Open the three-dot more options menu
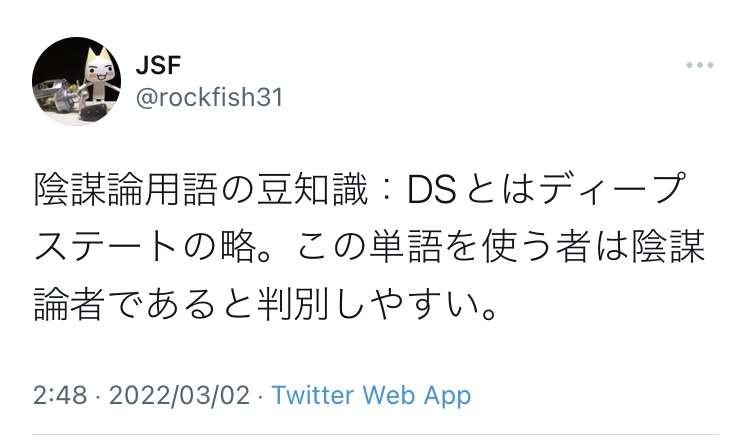Screen dimensions: 750x440 click(x=700, y=65)
